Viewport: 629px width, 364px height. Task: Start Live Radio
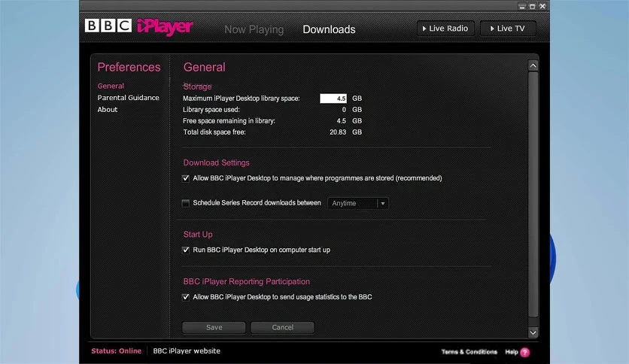point(445,29)
